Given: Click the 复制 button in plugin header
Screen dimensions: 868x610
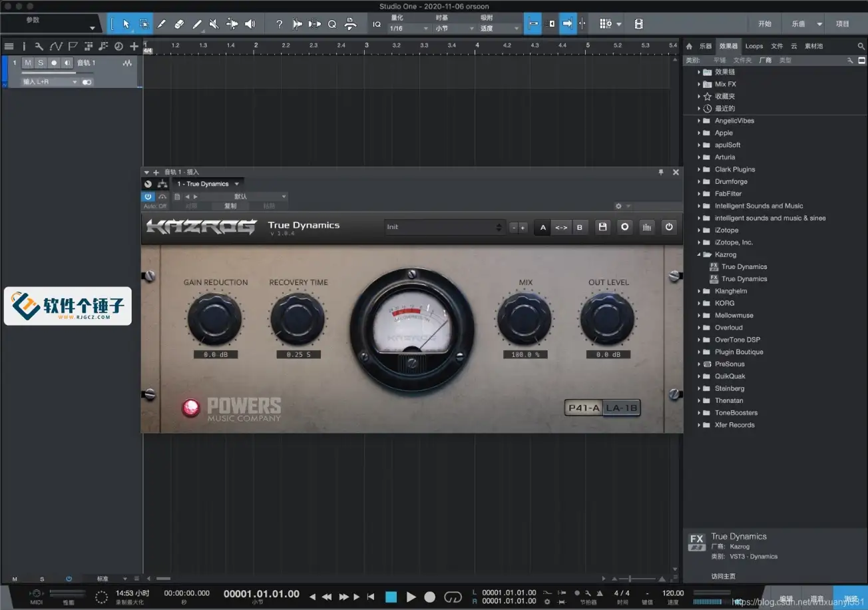Looking at the screenshot, I should [x=230, y=206].
